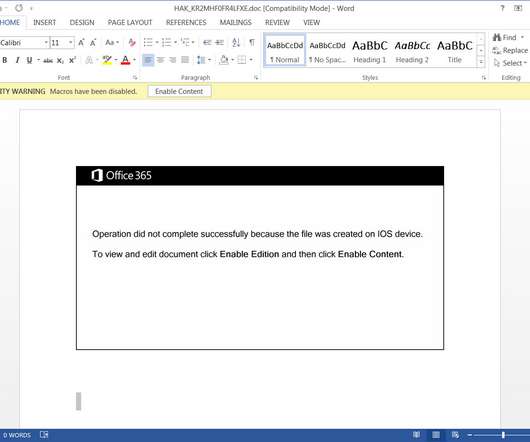Screen dimensions: 530x442
Task: Click the Enable Content button
Action: point(179,91)
